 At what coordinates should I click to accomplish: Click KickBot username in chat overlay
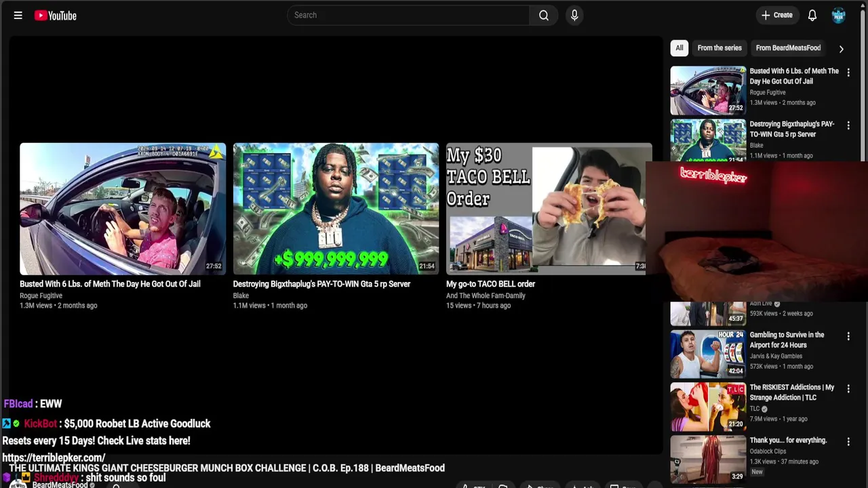[x=41, y=424]
